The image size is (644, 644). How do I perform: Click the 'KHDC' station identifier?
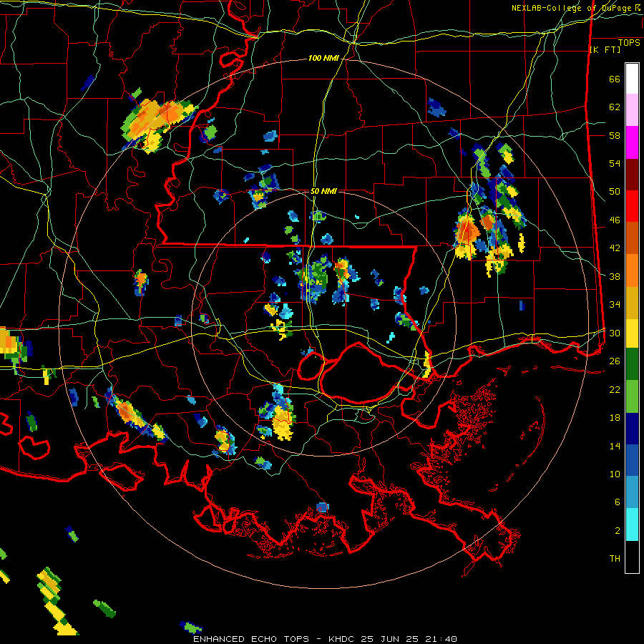point(343,639)
